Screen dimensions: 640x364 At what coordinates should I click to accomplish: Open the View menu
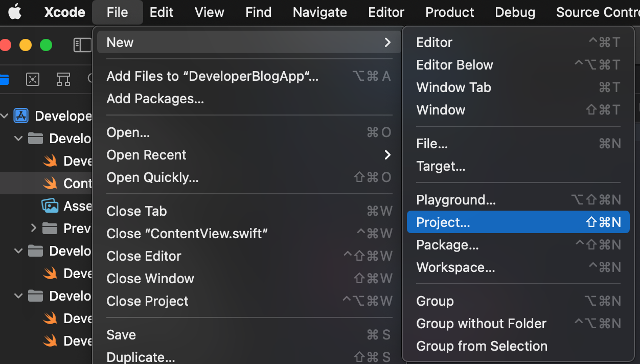coord(210,12)
